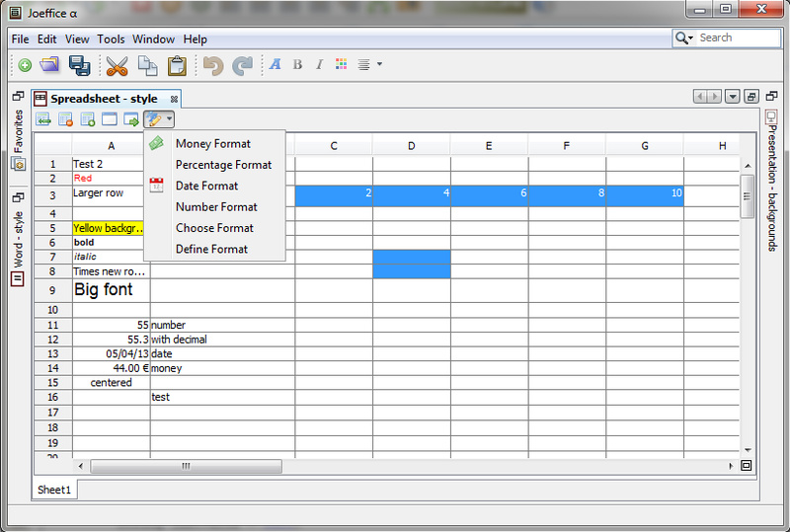Image resolution: width=790 pixels, height=532 pixels.
Task: Copy with the two-pages icon
Action: [147, 65]
